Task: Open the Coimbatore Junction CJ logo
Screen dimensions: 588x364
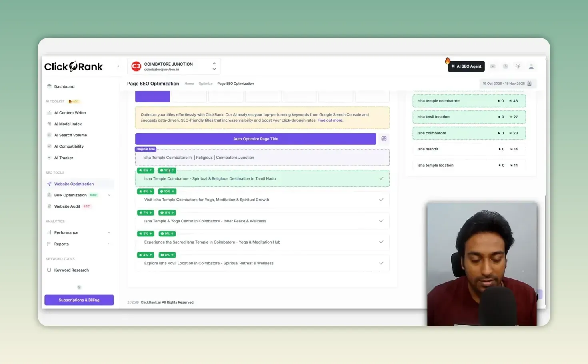Action: click(x=136, y=66)
